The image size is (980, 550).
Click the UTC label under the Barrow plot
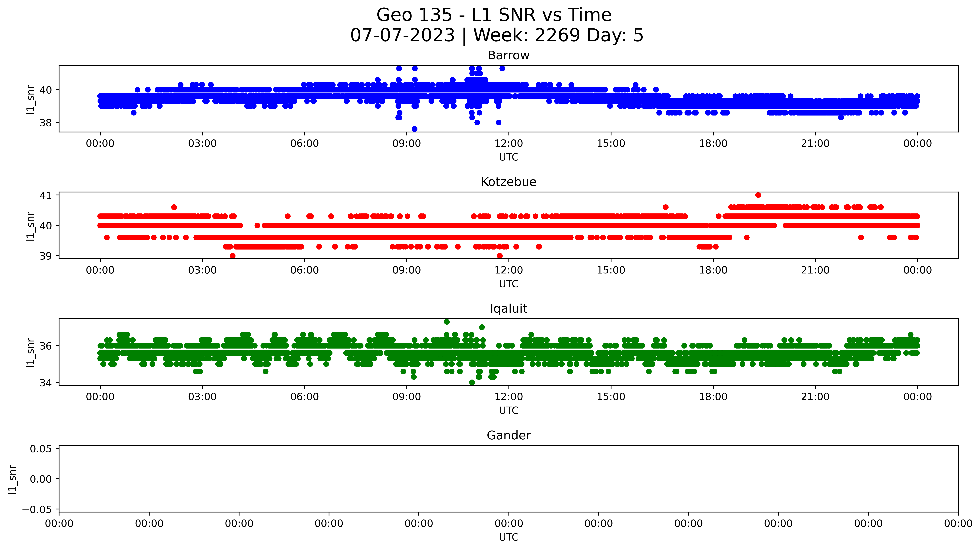click(x=509, y=157)
